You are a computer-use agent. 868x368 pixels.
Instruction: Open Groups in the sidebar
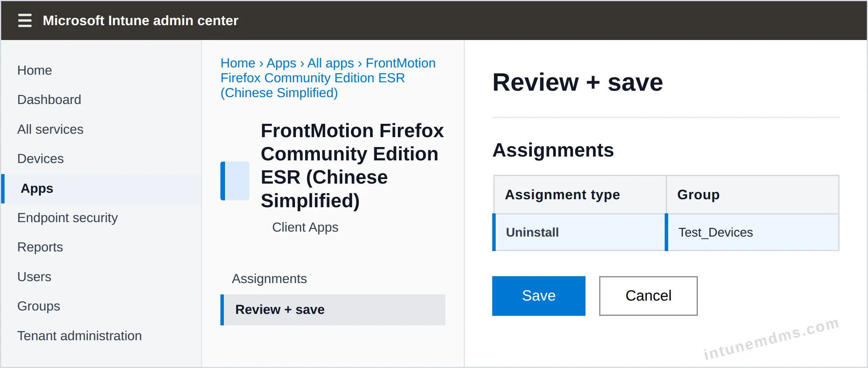pos(39,306)
